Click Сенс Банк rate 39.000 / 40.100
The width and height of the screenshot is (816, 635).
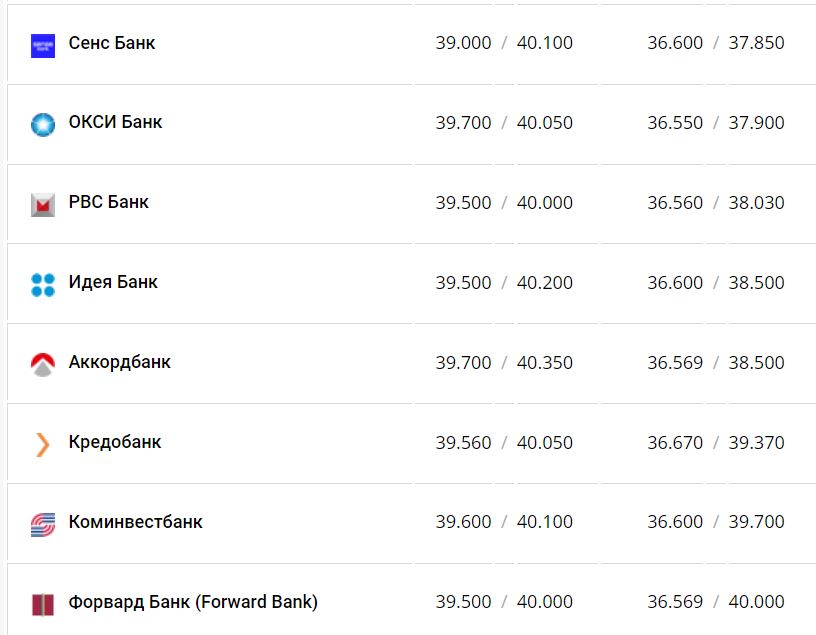(504, 43)
